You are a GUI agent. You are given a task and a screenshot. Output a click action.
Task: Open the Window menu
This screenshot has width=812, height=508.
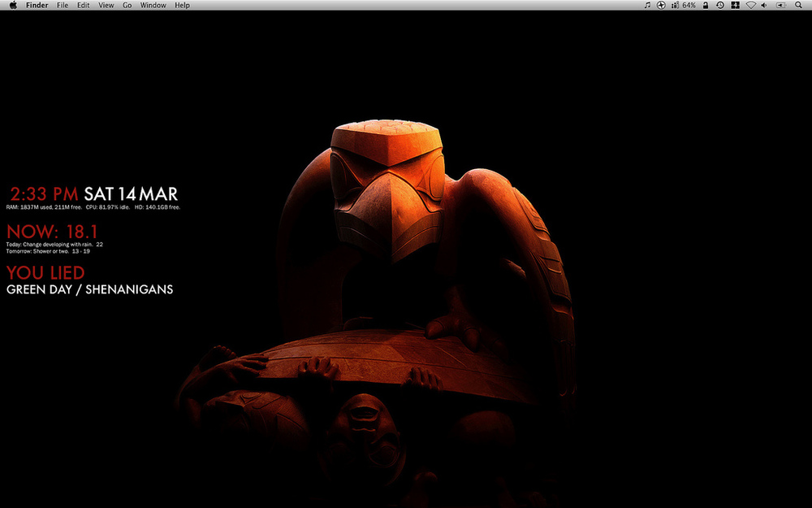153,5
